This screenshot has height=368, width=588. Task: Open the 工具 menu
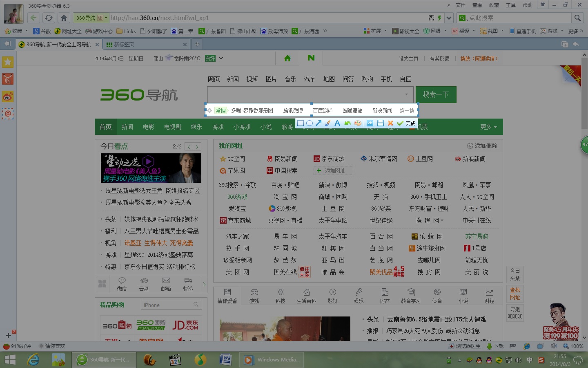tap(511, 5)
